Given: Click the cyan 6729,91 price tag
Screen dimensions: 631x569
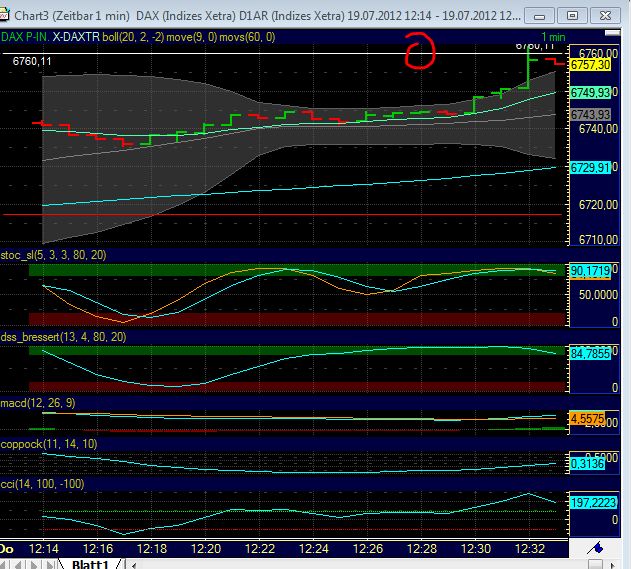Looking at the screenshot, I should pyautogui.click(x=590, y=167).
